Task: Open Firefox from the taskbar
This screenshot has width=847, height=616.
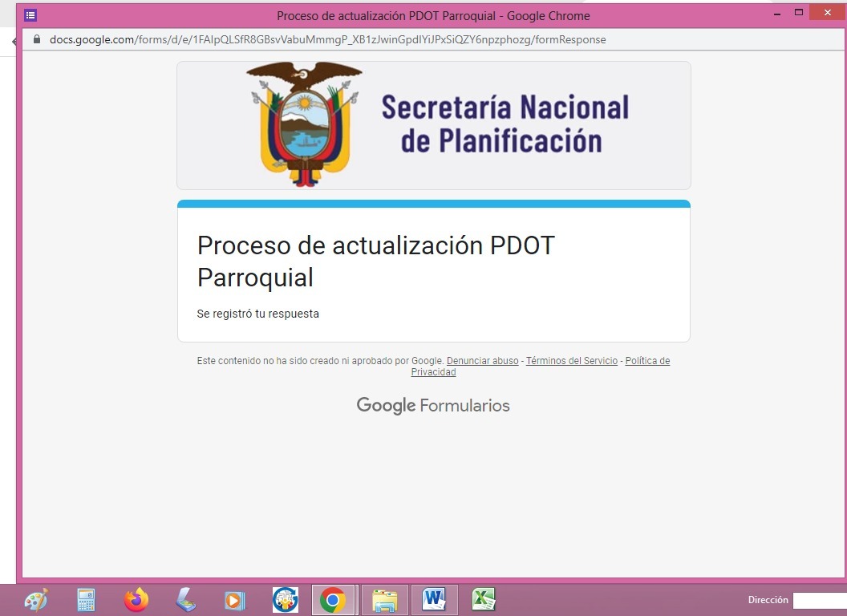Action: pyautogui.click(x=136, y=599)
